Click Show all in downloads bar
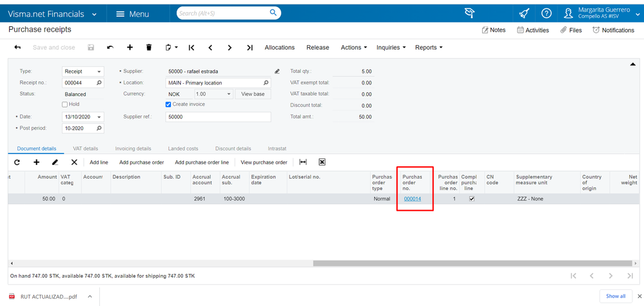The width and height of the screenshot is (644, 306). pos(616,296)
